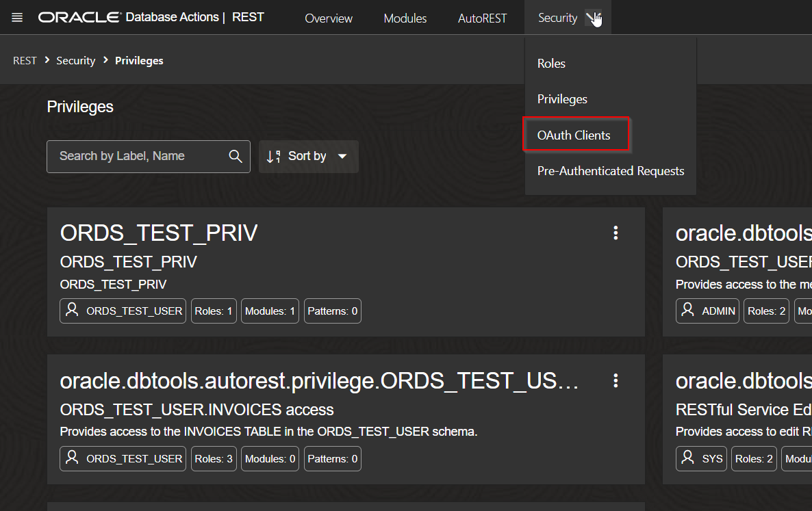This screenshot has height=511, width=812.
Task: Click the sort direction arrows icon
Action: click(274, 156)
